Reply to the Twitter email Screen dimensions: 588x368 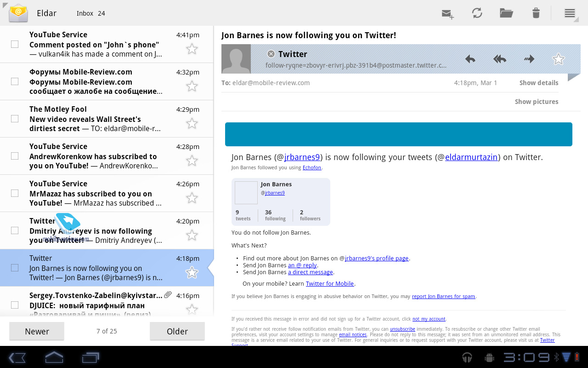coord(470,59)
